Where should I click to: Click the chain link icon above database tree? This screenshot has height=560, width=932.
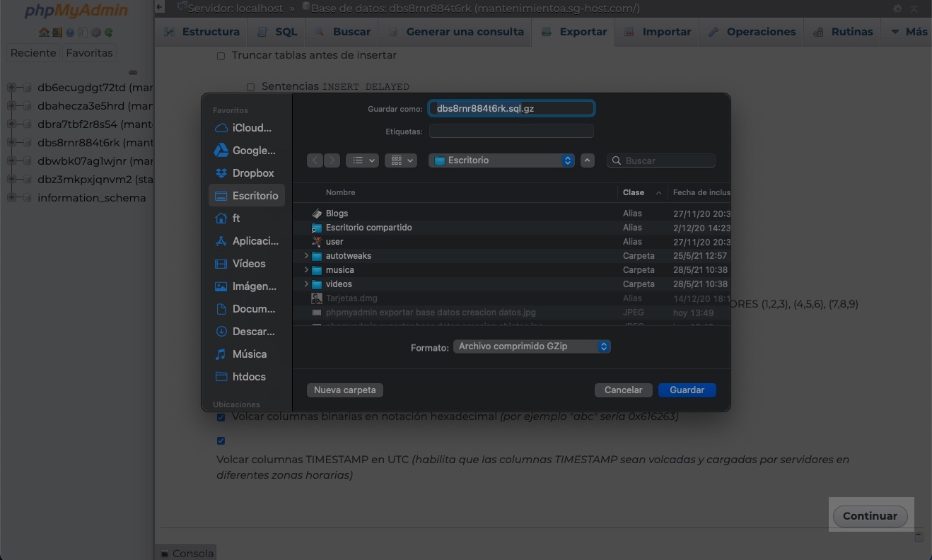click(x=133, y=72)
